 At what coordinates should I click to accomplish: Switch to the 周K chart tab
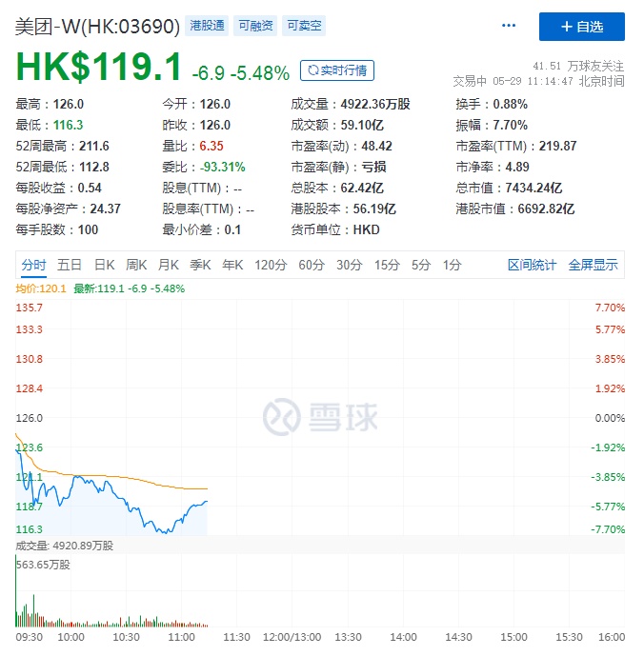click(136, 265)
